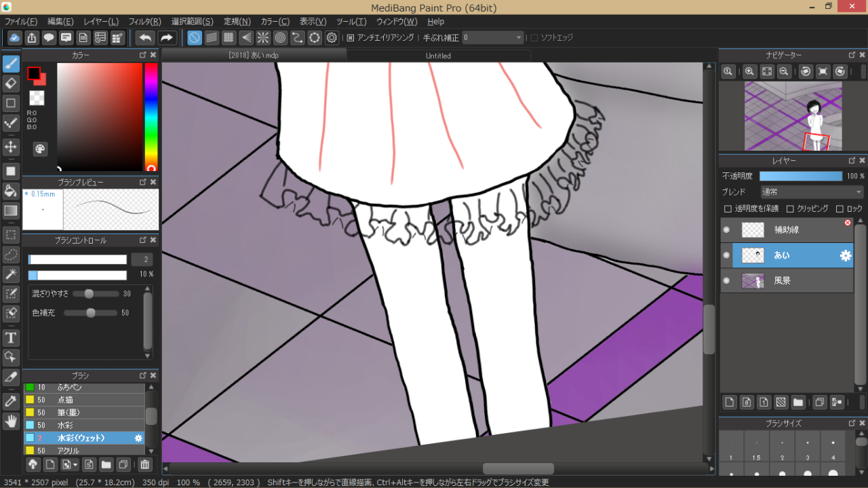Pick the Hand pan tool
This screenshot has height=488, width=868.
pyautogui.click(x=11, y=421)
